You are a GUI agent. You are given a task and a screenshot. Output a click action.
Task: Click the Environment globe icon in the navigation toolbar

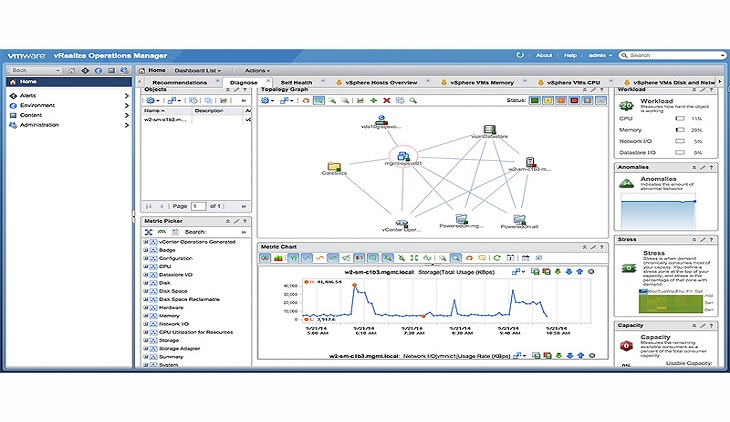pos(98,71)
